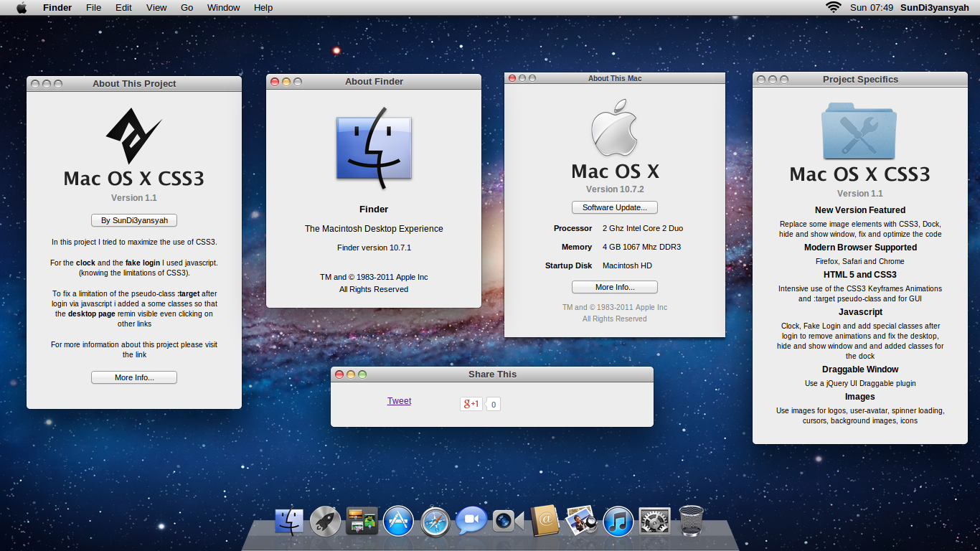The height and width of the screenshot is (551, 980).
Task: Click Macintosh HD startup disk value
Action: pyautogui.click(x=628, y=265)
